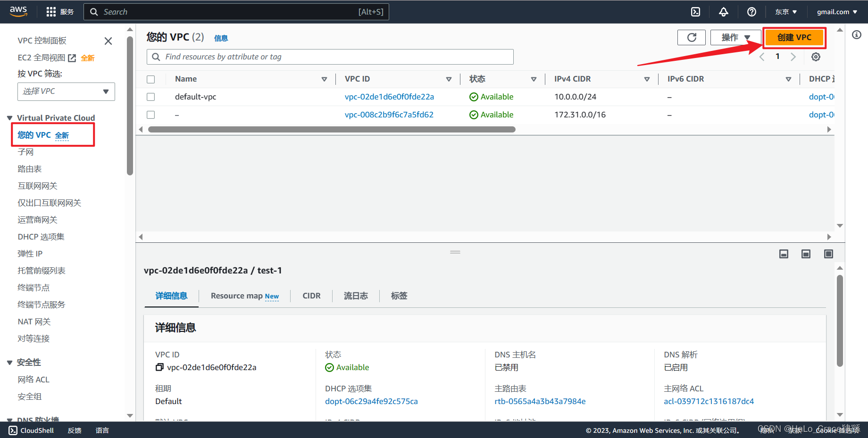Open the notifications bell icon
This screenshot has width=868, height=438.
pos(723,12)
